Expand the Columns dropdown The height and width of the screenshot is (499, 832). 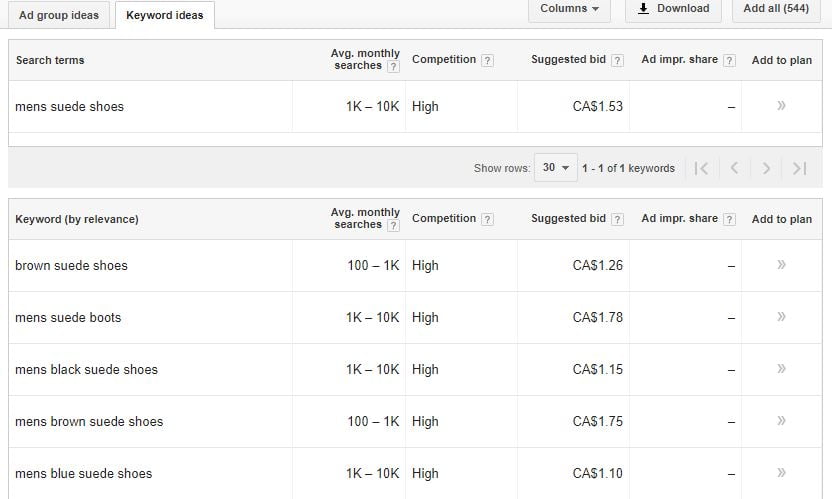569,9
